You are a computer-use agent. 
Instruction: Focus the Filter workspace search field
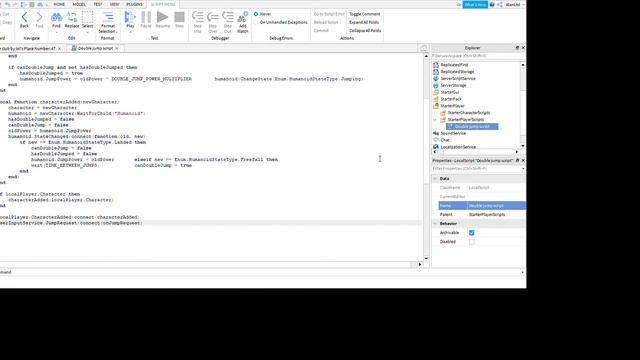478,56
